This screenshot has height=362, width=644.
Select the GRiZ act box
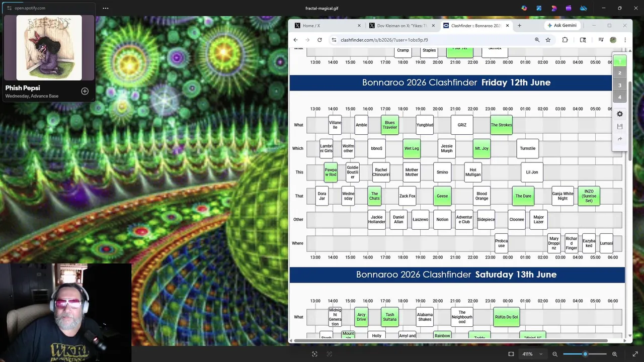462,125
